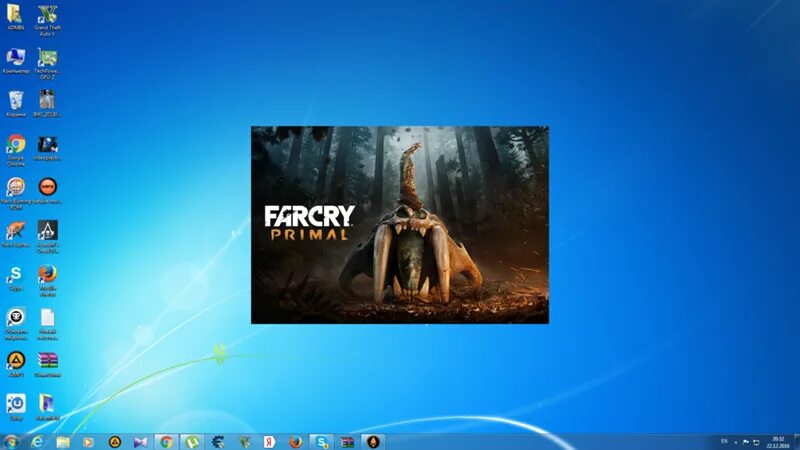Switch to Google Chrome in the taskbar
Screen dimensions: 800x450
coord(166,442)
